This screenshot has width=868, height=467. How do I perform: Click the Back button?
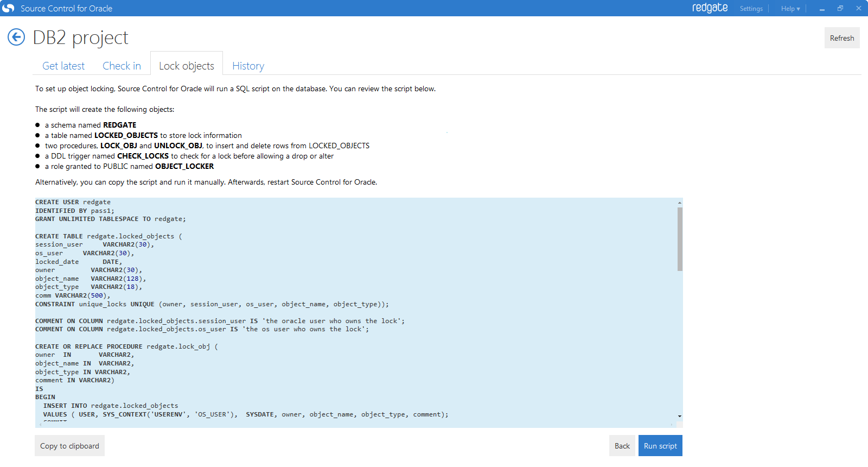click(x=622, y=446)
